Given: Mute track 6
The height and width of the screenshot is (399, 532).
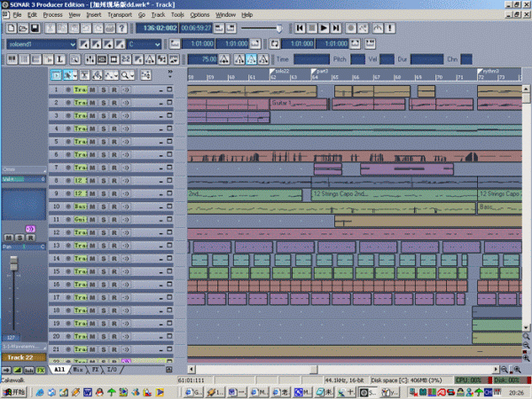Looking at the screenshot, I should pos(92,154).
